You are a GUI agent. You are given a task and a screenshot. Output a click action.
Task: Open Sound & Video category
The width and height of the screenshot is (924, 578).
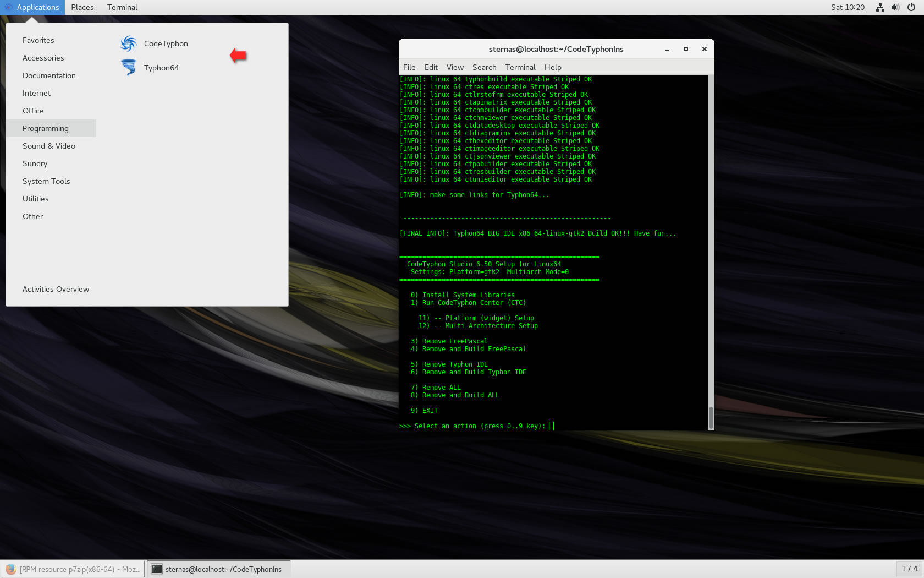click(51, 146)
